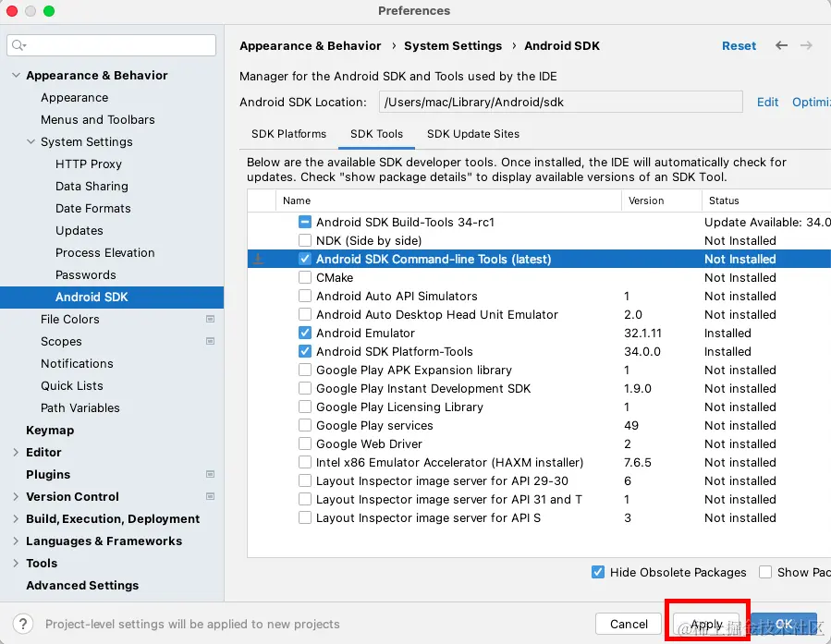Click download icon beside Command-line Tools row

tap(259, 260)
